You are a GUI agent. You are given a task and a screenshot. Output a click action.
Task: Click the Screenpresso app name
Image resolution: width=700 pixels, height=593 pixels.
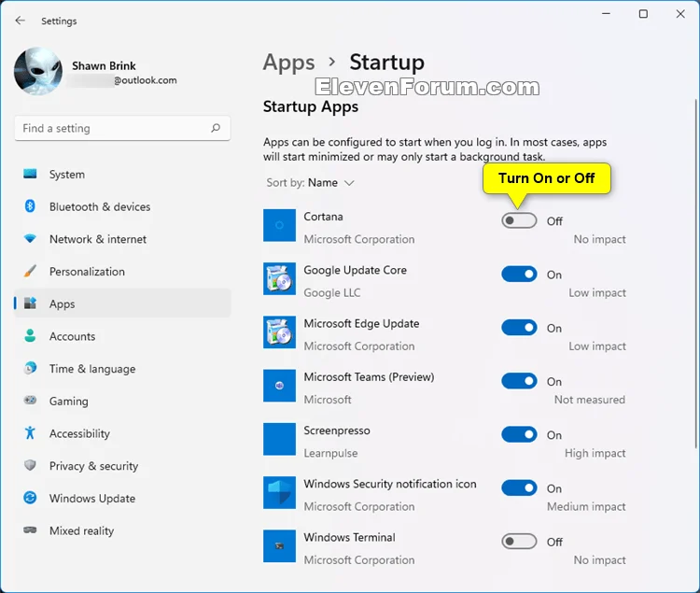coord(337,431)
